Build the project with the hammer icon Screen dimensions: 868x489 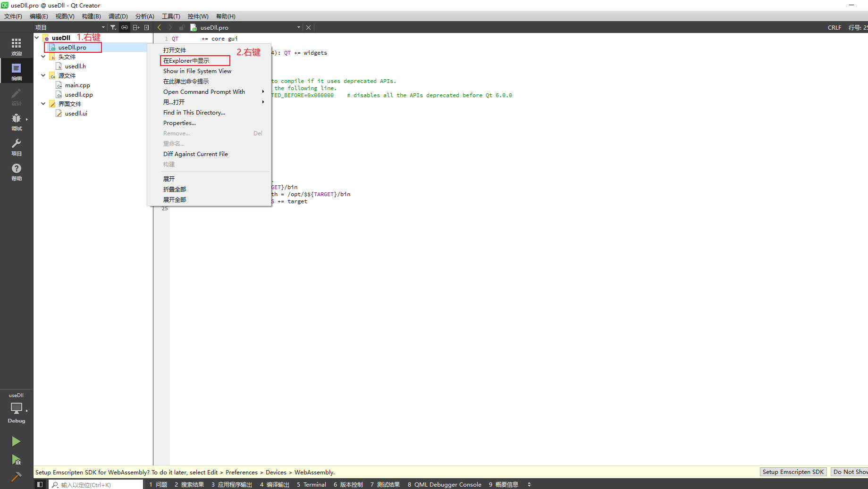tap(16, 477)
